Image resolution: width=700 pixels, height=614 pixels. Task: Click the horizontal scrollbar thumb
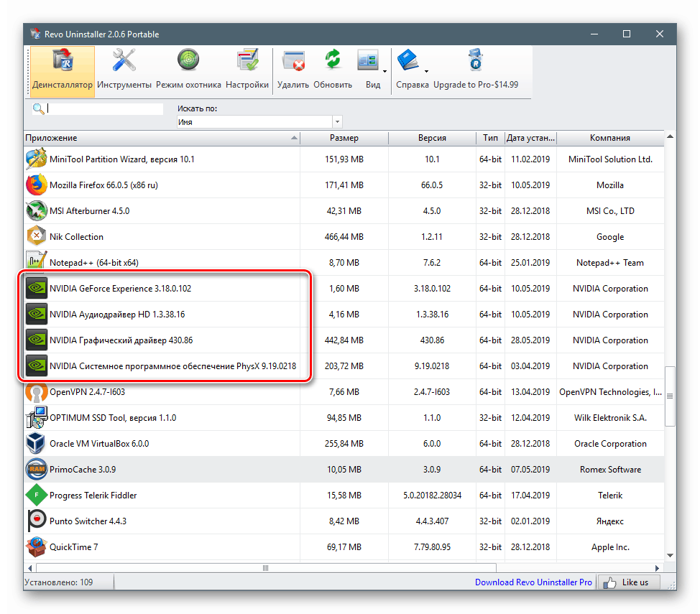266,568
